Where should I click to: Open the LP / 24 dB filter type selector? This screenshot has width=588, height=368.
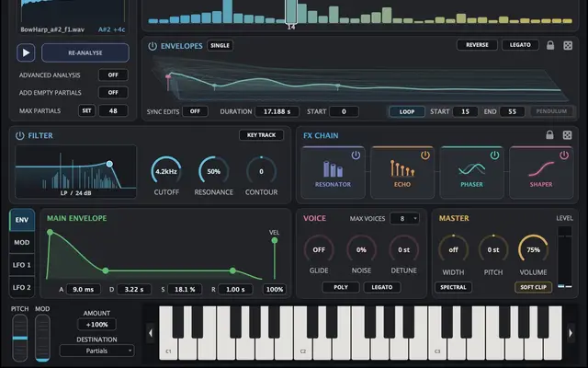pos(75,193)
